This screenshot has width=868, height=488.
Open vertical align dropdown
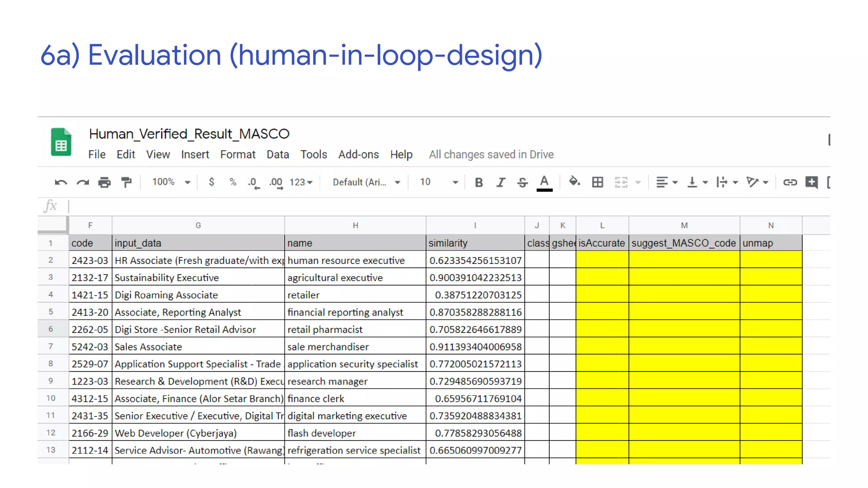point(697,182)
